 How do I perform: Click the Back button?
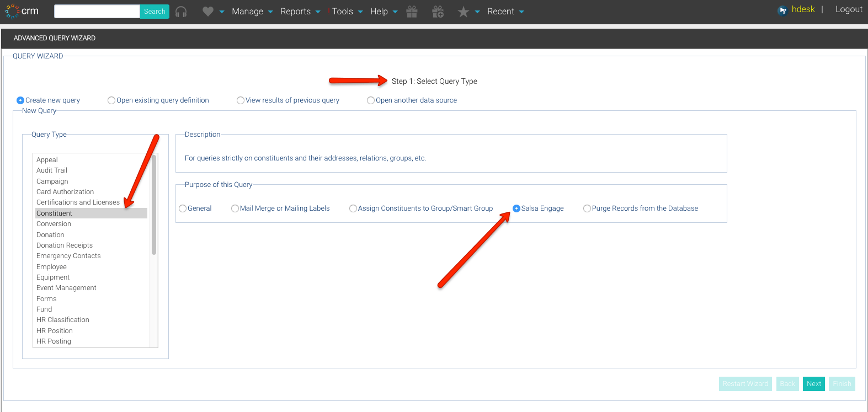[787, 384]
